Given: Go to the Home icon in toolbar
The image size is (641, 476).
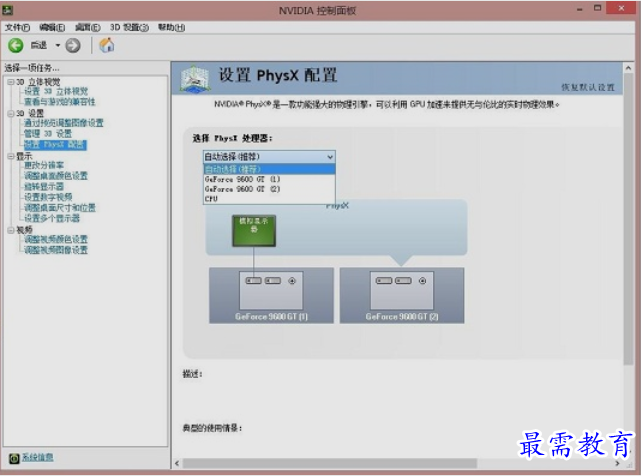Looking at the screenshot, I should coord(107,45).
